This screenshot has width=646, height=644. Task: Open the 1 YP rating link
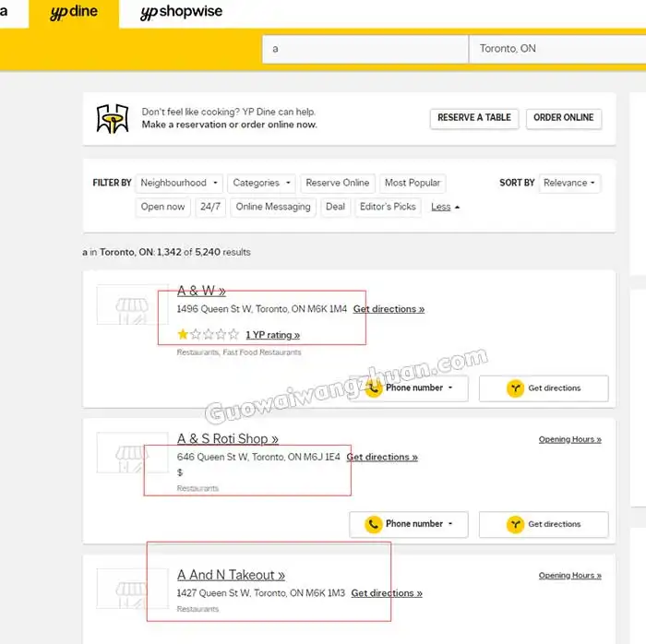click(x=272, y=335)
